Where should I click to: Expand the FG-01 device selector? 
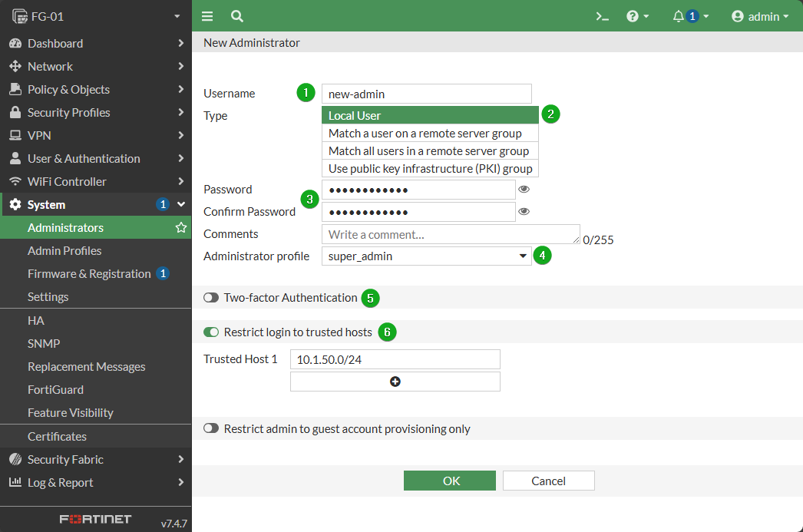tap(96, 16)
